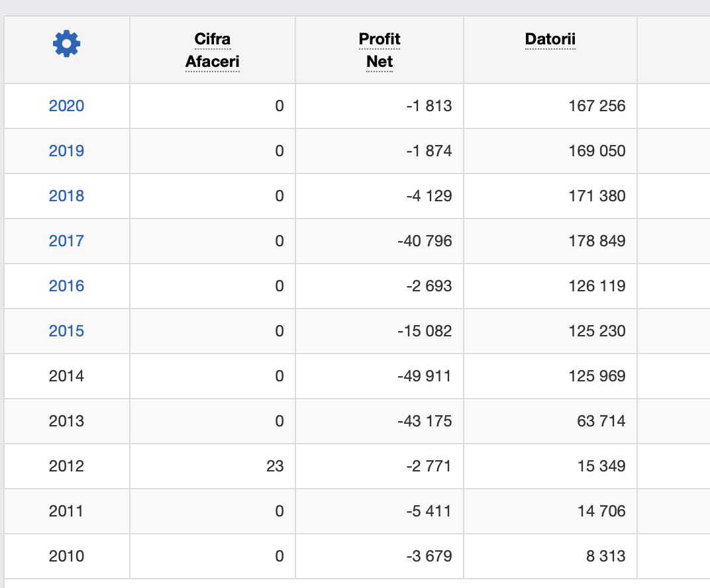Click net profit value -1 813
Screen dimensions: 710x588
point(429,106)
